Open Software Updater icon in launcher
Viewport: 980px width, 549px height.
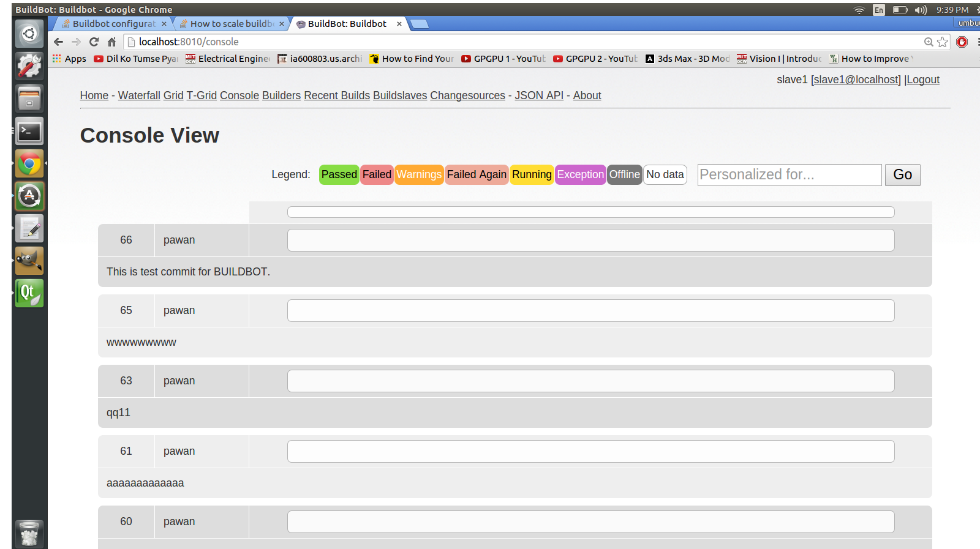29,196
